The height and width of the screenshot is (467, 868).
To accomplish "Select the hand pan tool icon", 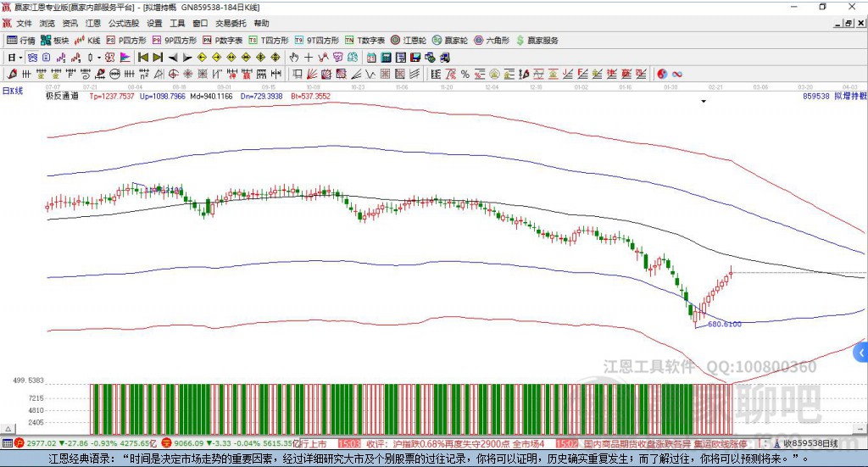I will coord(294,58).
